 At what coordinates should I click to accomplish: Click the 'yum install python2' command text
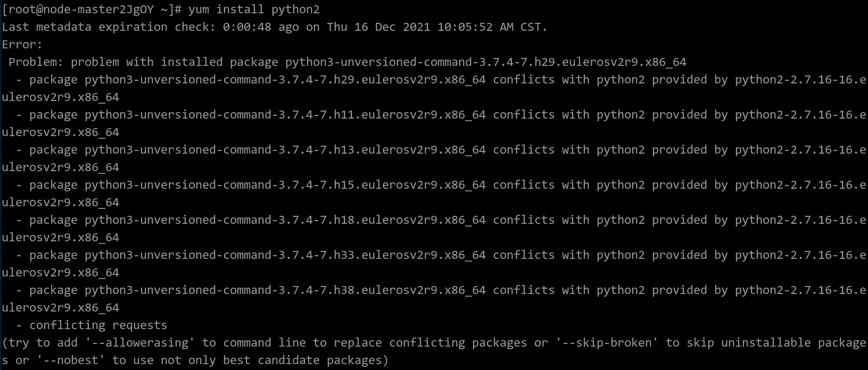click(x=254, y=10)
